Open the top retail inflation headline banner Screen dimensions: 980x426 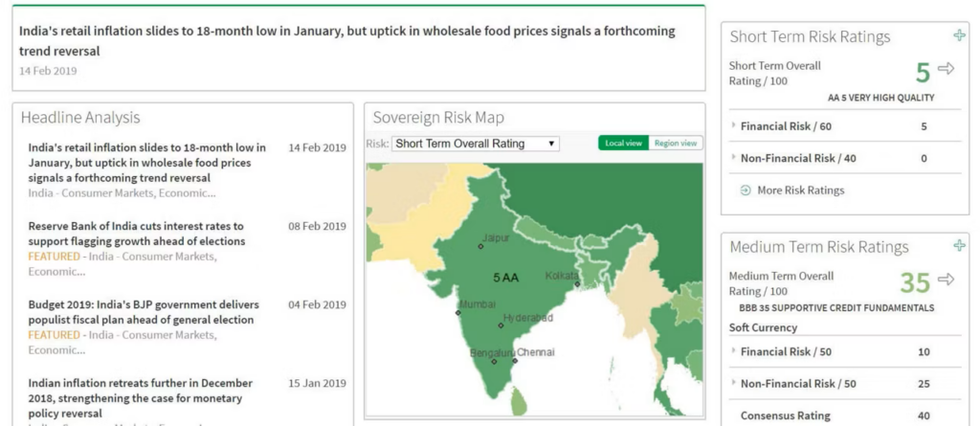pos(346,40)
